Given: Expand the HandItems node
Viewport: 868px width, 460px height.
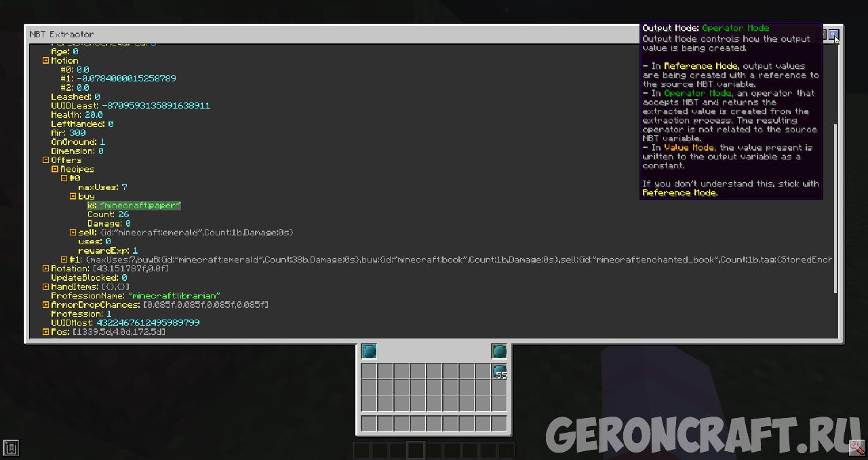Looking at the screenshot, I should pyautogui.click(x=46, y=287).
